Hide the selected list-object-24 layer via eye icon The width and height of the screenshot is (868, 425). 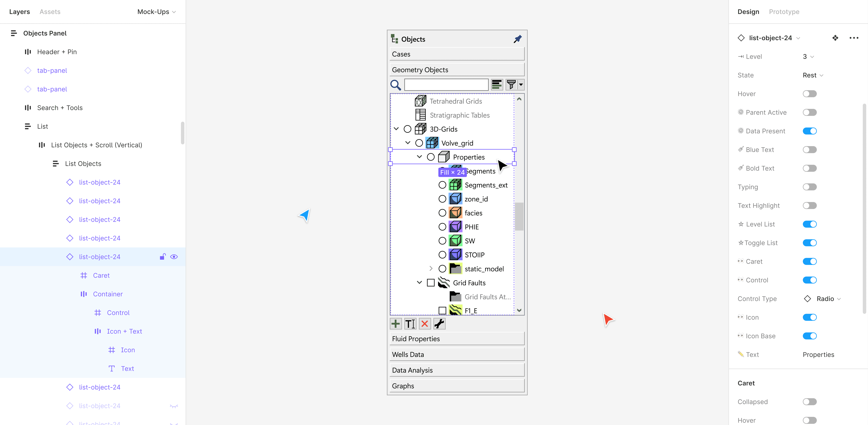174,257
